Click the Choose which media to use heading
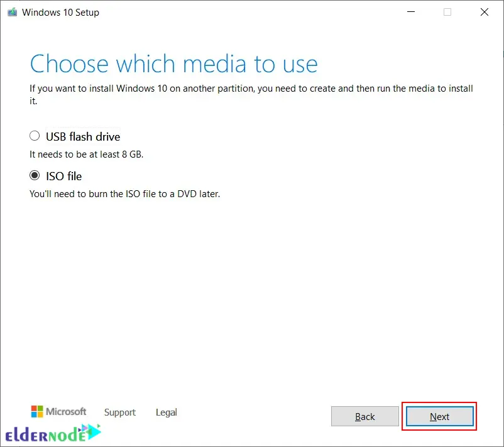This screenshot has height=447, width=504. point(173,63)
